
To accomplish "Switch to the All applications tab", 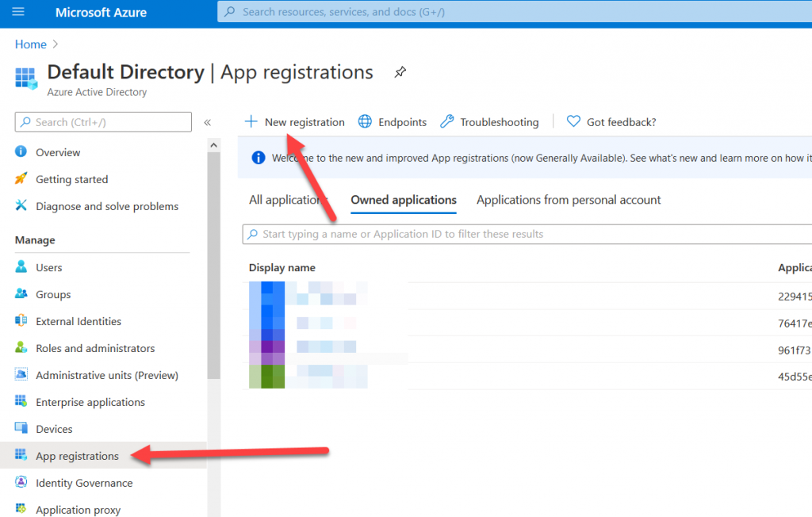I will pyautogui.click(x=286, y=200).
